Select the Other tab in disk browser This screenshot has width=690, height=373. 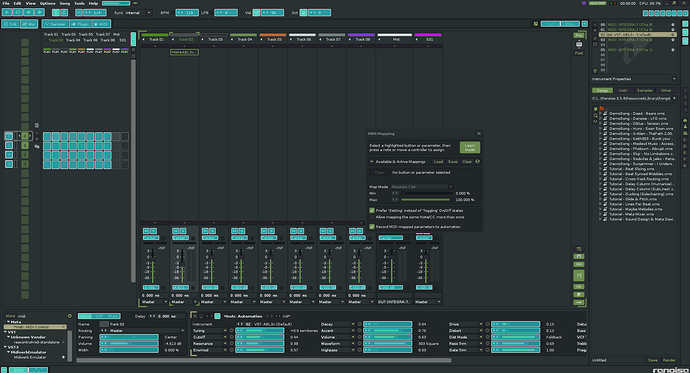(x=666, y=90)
